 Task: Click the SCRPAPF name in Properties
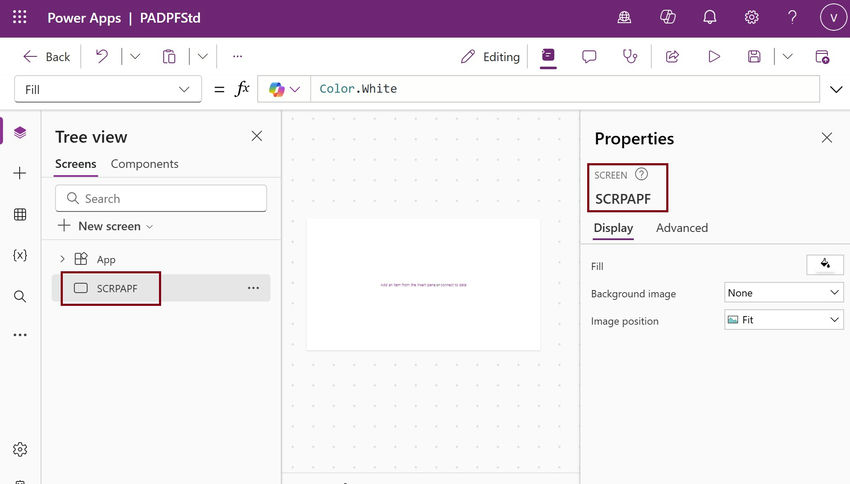pos(623,199)
